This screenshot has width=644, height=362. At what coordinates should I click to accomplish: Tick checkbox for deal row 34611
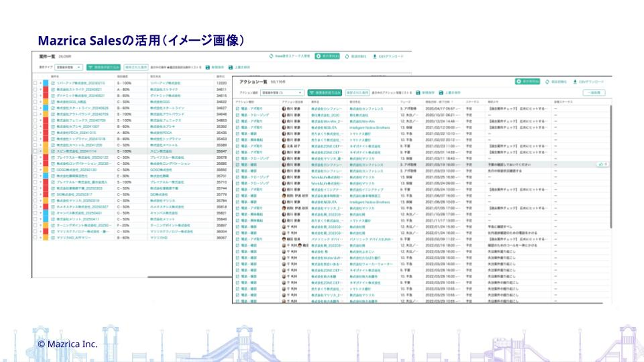click(x=35, y=89)
